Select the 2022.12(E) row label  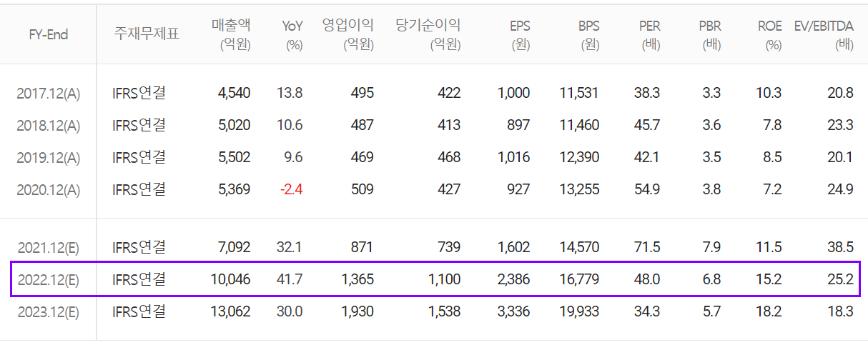[x=49, y=280]
